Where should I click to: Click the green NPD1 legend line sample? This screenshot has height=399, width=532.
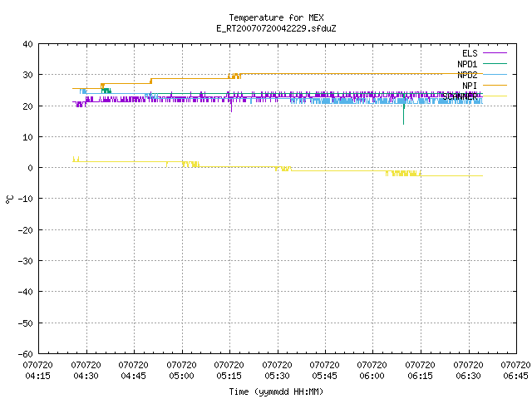495,64
